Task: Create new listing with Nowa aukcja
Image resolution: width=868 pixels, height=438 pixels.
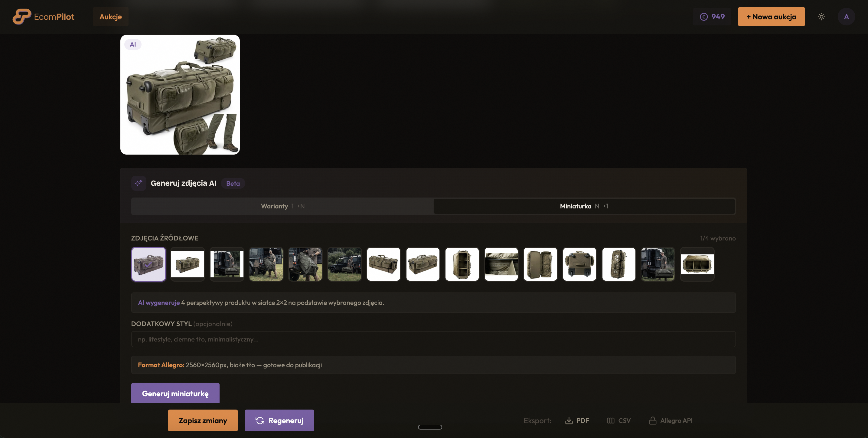Action: 771,17
